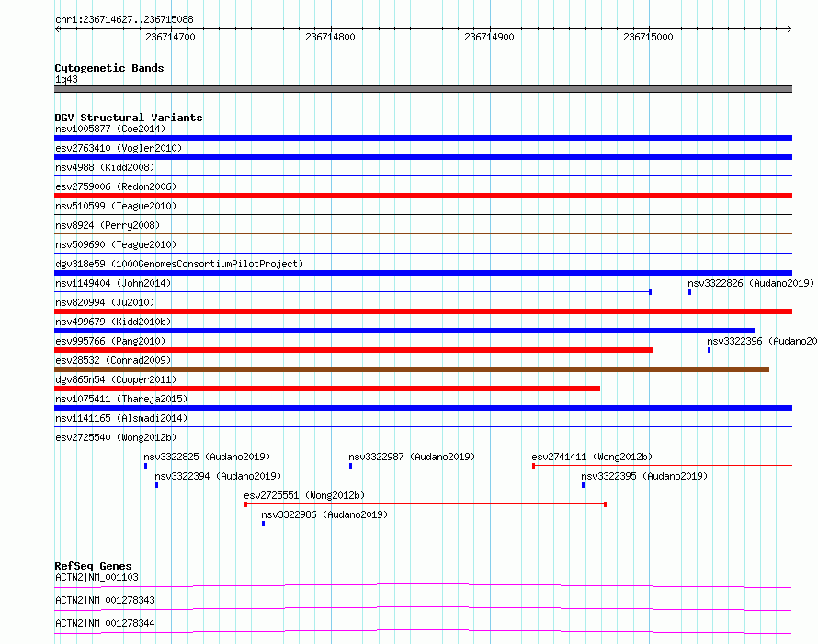
Task: Click nsv1149404 (John2014) label
Action: click(x=113, y=283)
